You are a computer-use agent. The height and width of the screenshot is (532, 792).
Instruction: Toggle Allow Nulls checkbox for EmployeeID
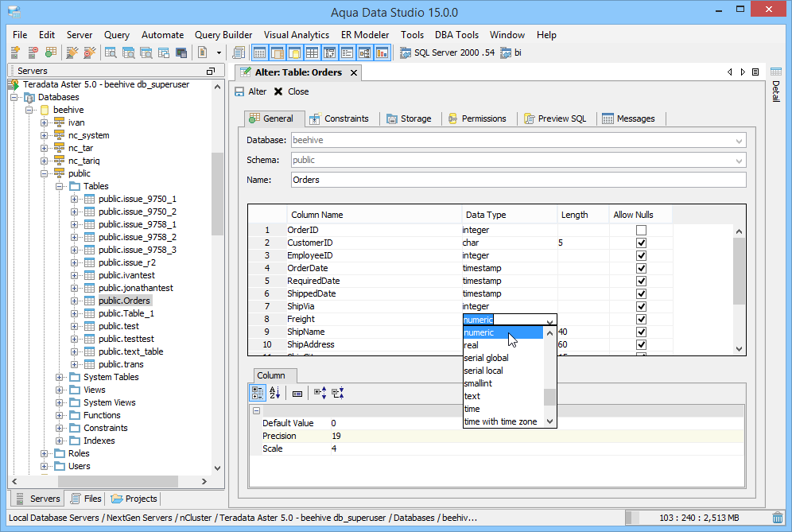click(x=641, y=255)
